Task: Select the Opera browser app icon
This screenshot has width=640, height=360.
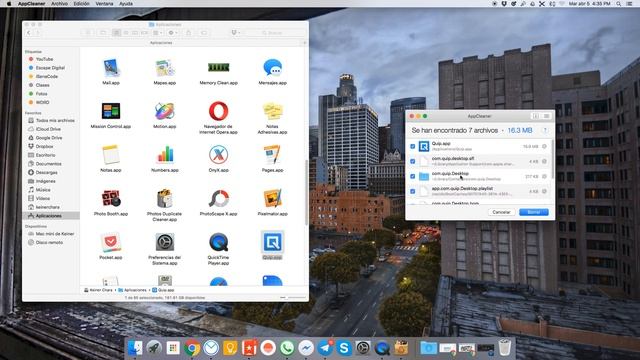Action: point(218,111)
